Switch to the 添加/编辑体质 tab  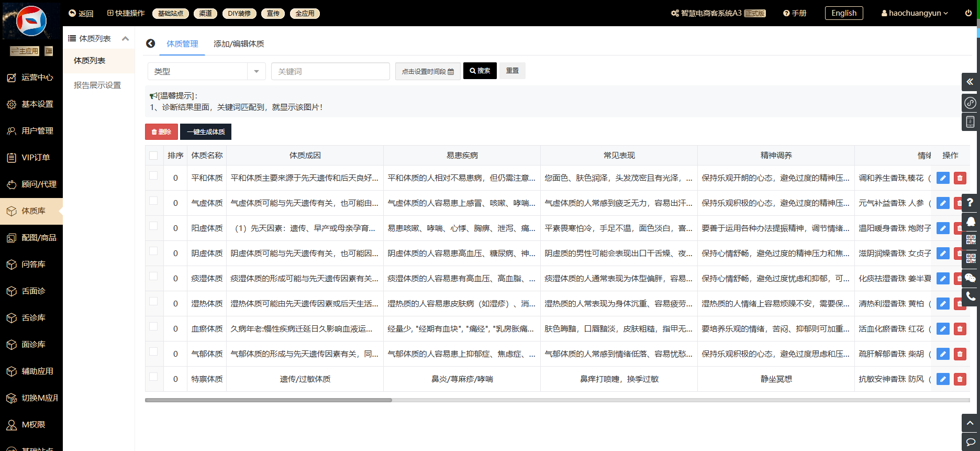239,44
